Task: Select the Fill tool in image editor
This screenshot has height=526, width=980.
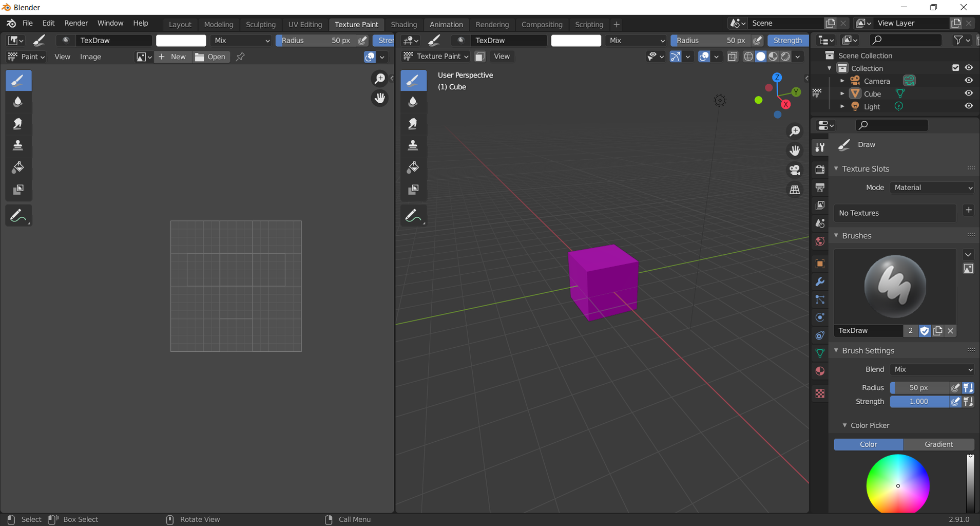Action: tap(18, 167)
